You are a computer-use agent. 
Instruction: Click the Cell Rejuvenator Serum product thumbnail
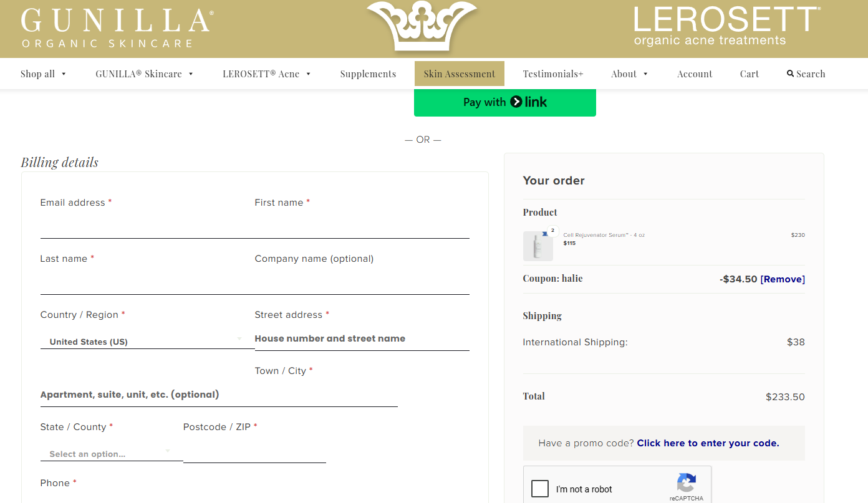pos(538,246)
